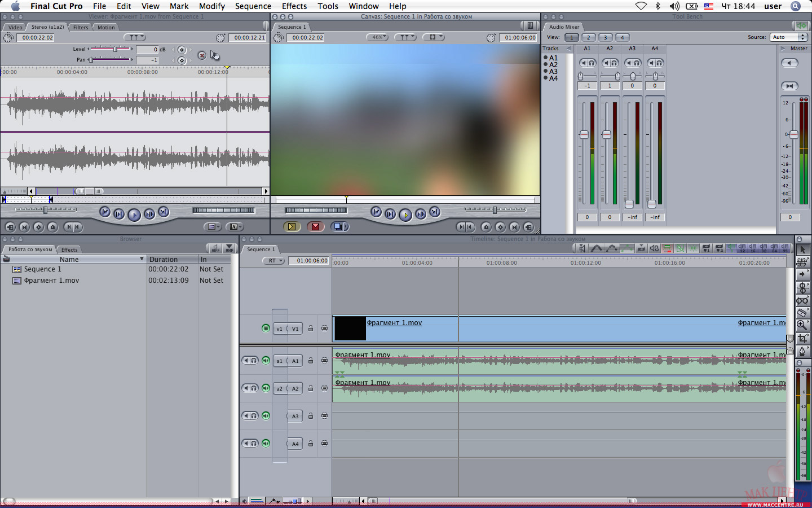
Task: Switch to the Filters tab in Viewer
Action: 81,27
